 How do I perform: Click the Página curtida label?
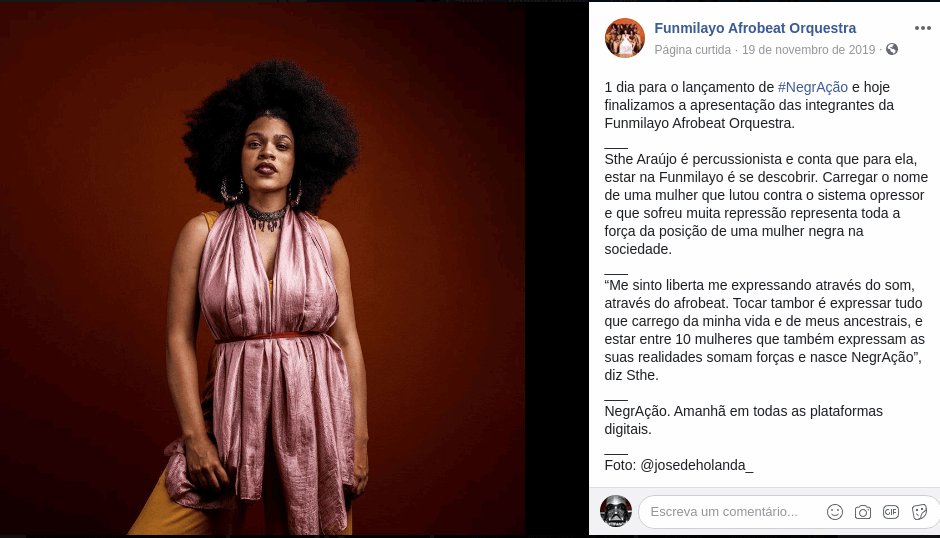[x=692, y=50]
